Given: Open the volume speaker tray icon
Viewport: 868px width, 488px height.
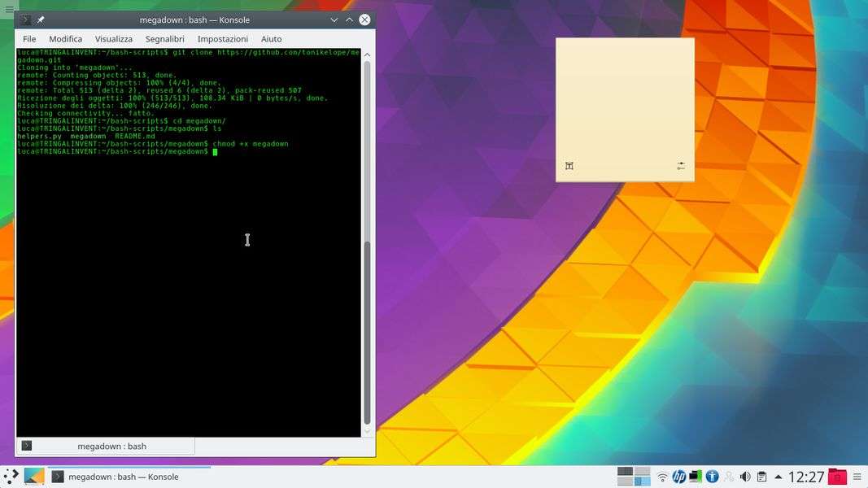Looking at the screenshot, I should tap(745, 477).
